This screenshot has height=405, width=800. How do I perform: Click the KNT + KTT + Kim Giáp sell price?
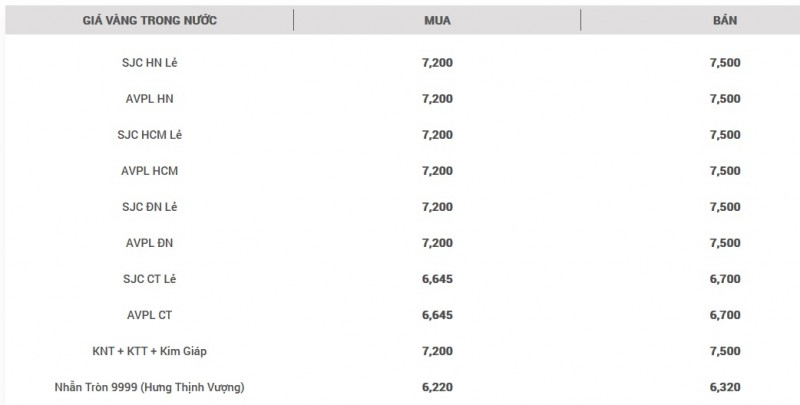724,351
